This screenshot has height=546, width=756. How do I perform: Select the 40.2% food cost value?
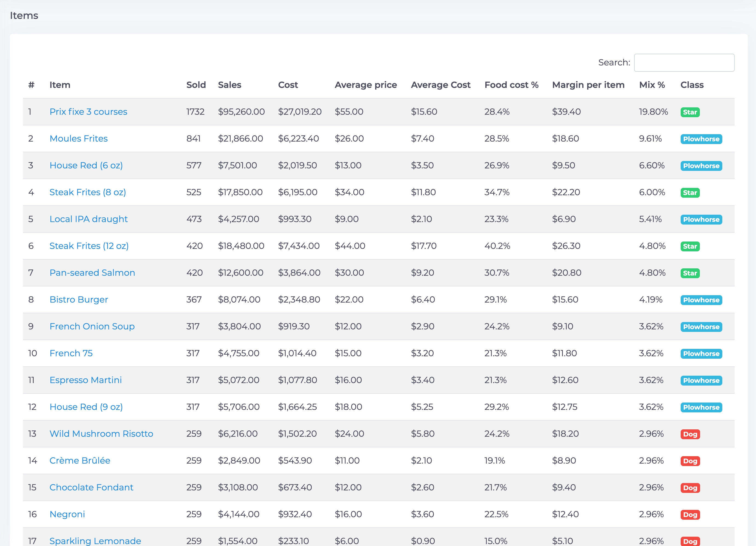(x=497, y=246)
